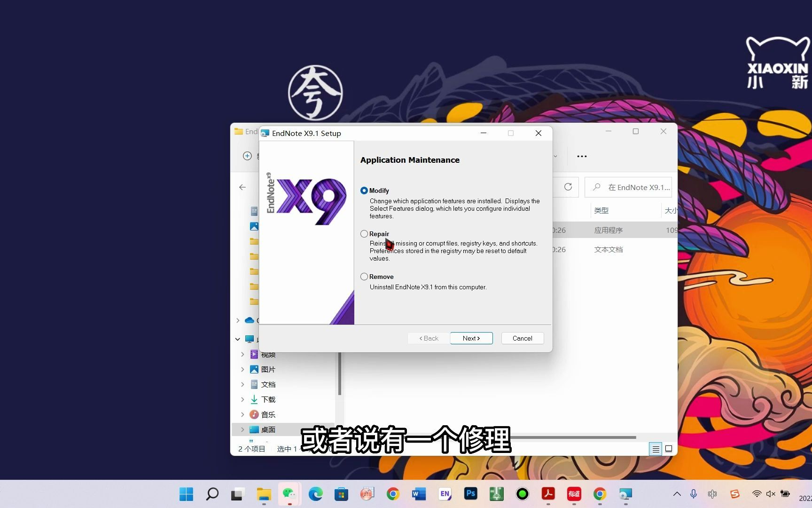Refresh the Explorer folder view
The image size is (812, 508).
tap(568, 187)
